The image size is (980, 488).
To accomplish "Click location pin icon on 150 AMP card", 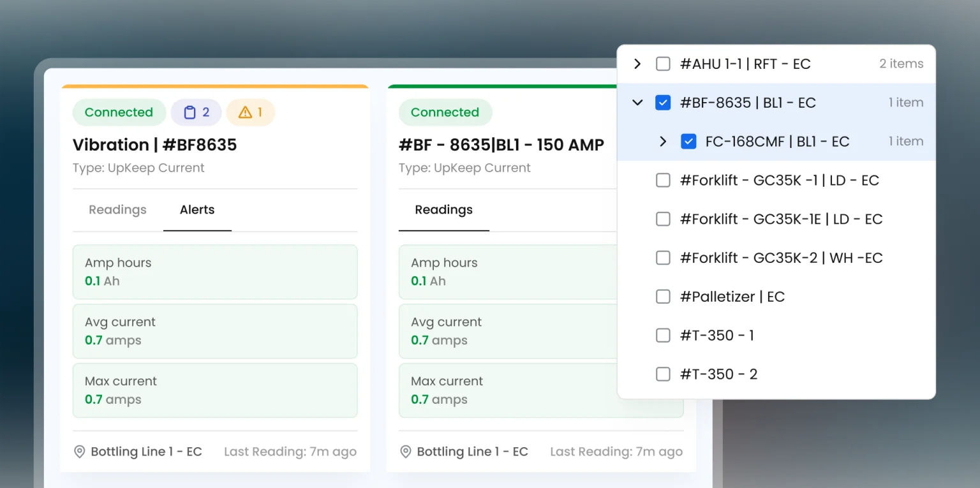I will tap(406, 452).
